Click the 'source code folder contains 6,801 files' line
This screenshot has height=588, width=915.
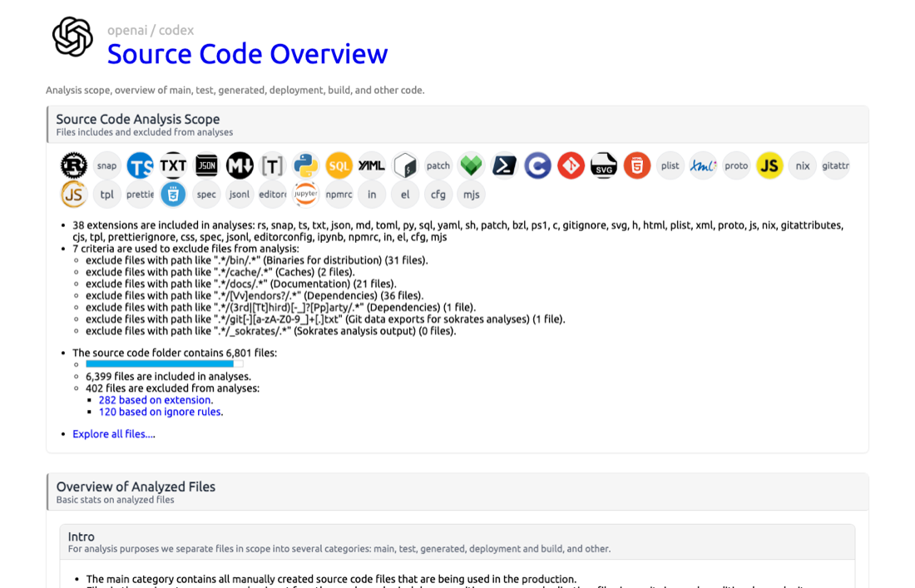pos(175,353)
